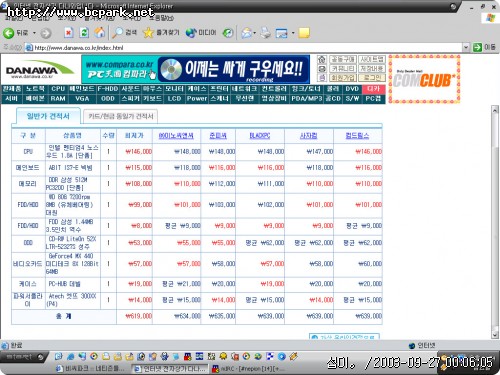Open the Back button history dropdown arrow

pyautogui.click(x=34, y=33)
